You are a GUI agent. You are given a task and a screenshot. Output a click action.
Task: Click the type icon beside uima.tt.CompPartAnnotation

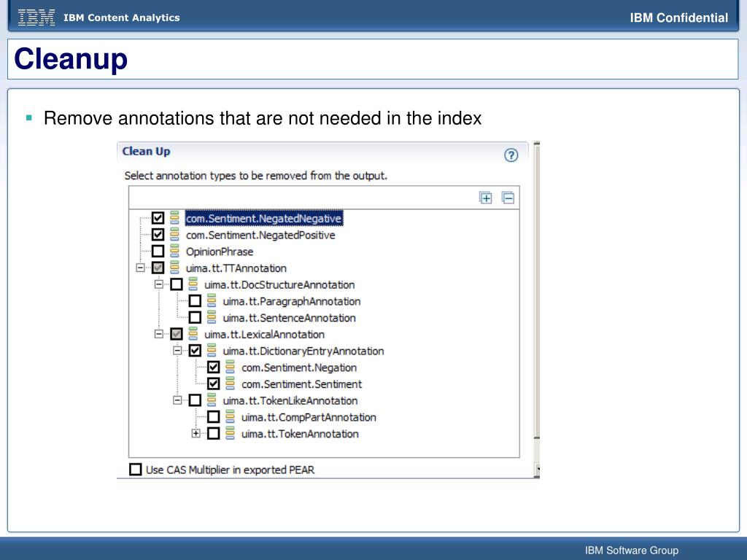pyautogui.click(x=230, y=417)
